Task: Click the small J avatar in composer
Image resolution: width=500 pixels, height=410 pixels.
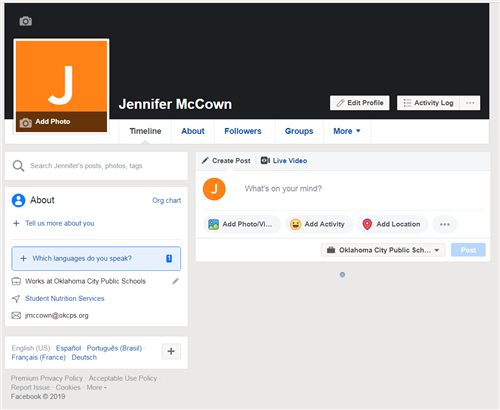Action: coord(214,189)
